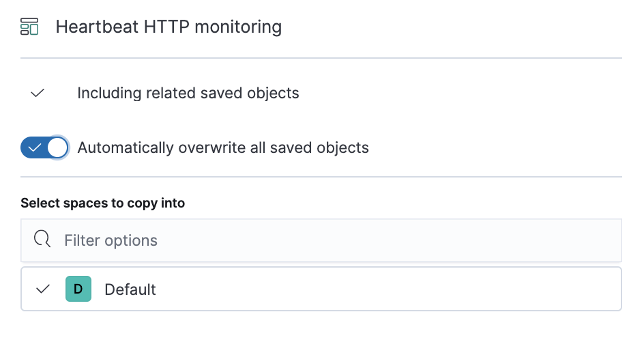Click the Heartbeat HTTP monitoring title

pyautogui.click(x=169, y=27)
